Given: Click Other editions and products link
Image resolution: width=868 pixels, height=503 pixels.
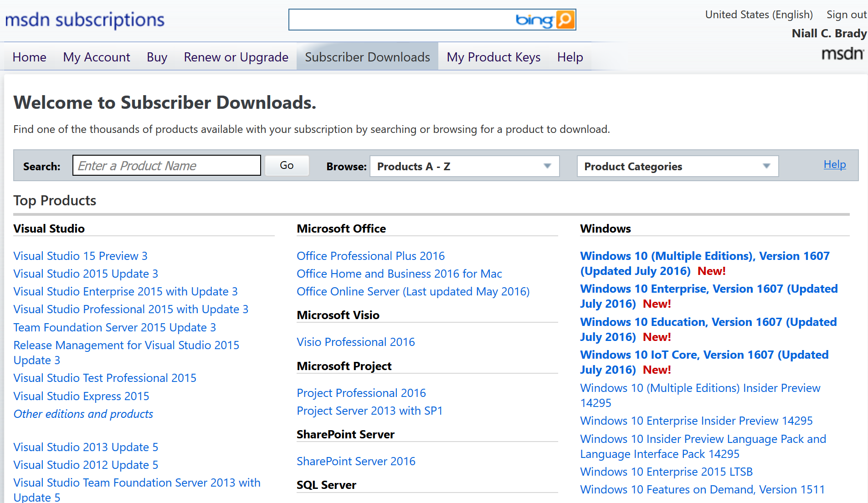Looking at the screenshot, I should pos(83,414).
